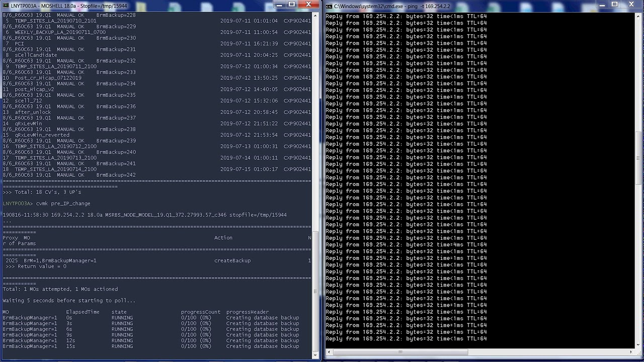Click the cmd window horizontal scrollbar left arrow
The image size is (644, 362).
329,352
